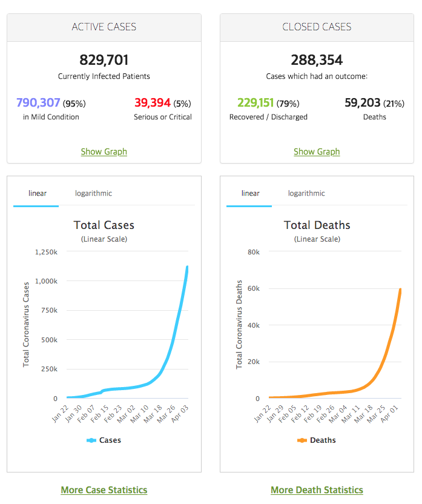The width and height of the screenshot is (422, 504).
Task: Toggle the Cases series in the chart legend
Action: click(x=104, y=440)
